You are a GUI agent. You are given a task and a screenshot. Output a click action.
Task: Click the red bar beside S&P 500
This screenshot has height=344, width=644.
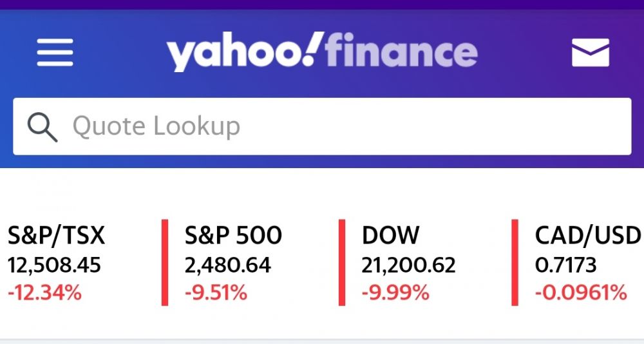(165, 263)
